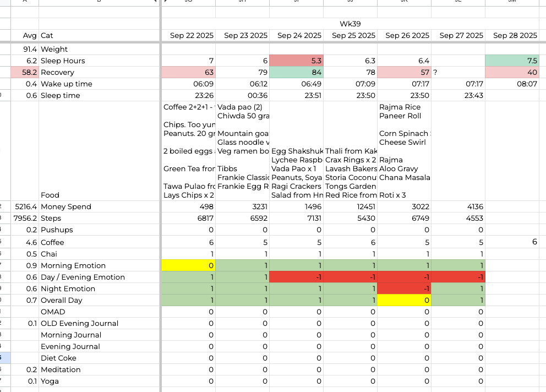Click the 5216.4 average money cell
Viewport: 546px width, 392px height.
click(x=25, y=206)
